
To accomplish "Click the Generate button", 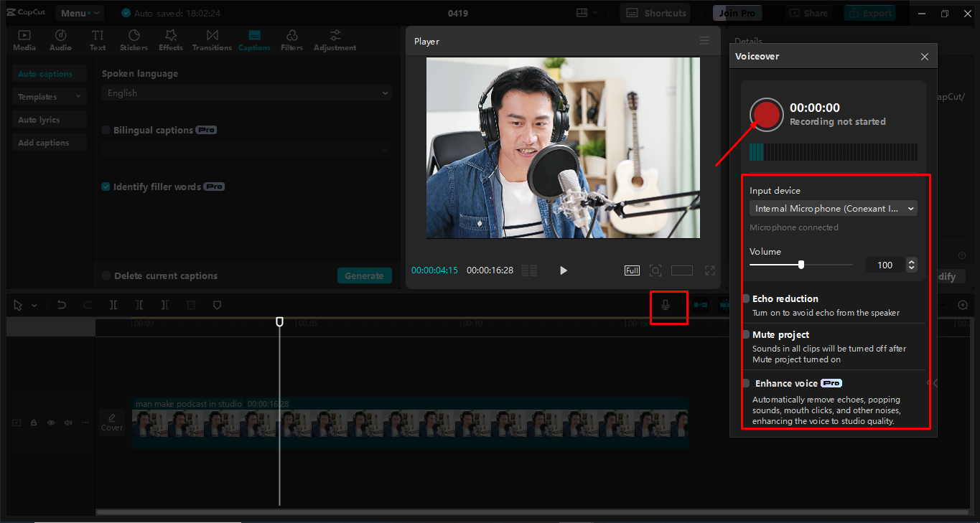I will 364,275.
